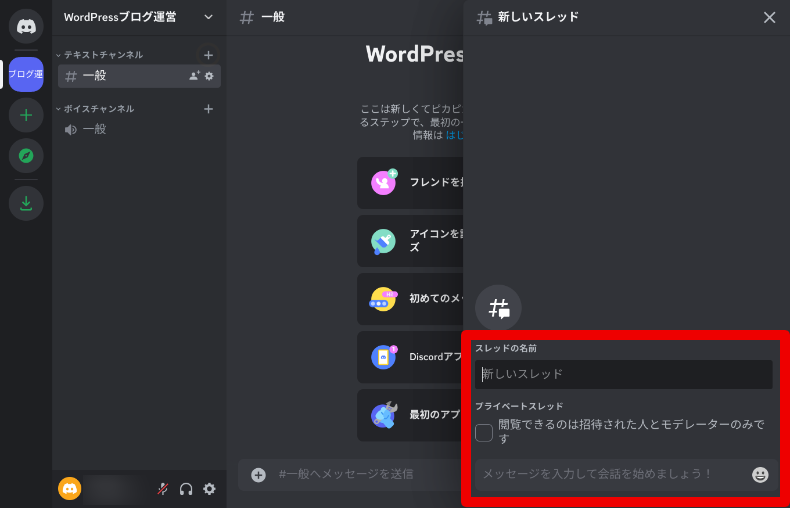Image resolution: width=790 pixels, height=508 pixels.
Task: Open user settings gear
Action: (209, 488)
